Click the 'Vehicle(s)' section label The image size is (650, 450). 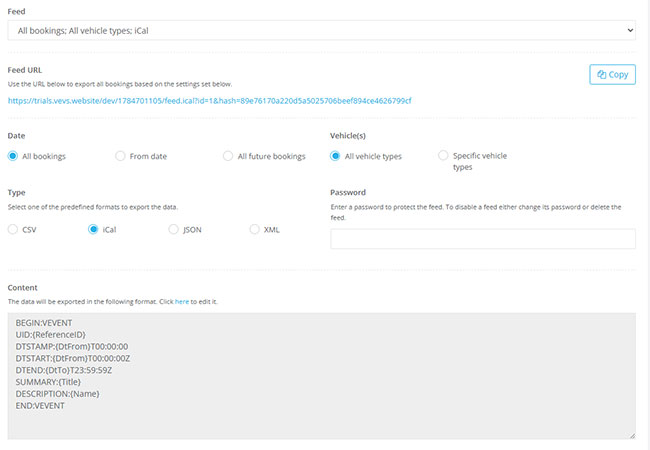348,136
